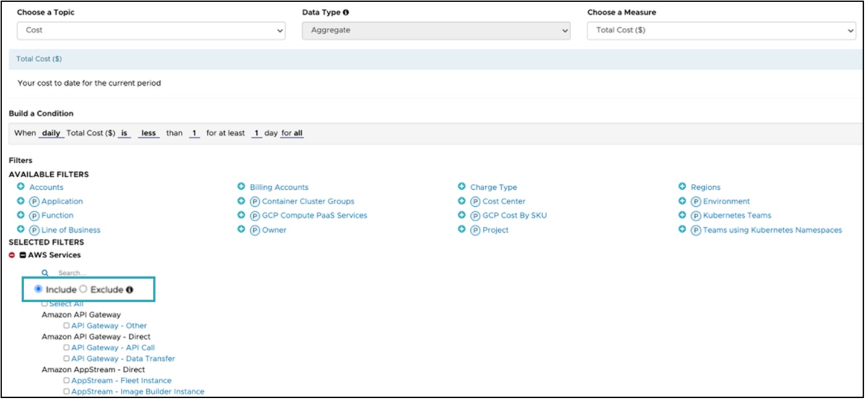Click the 'Amazon AppStream - Direct' group label
The height and width of the screenshot is (399, 868).
[x=93, y=369]
